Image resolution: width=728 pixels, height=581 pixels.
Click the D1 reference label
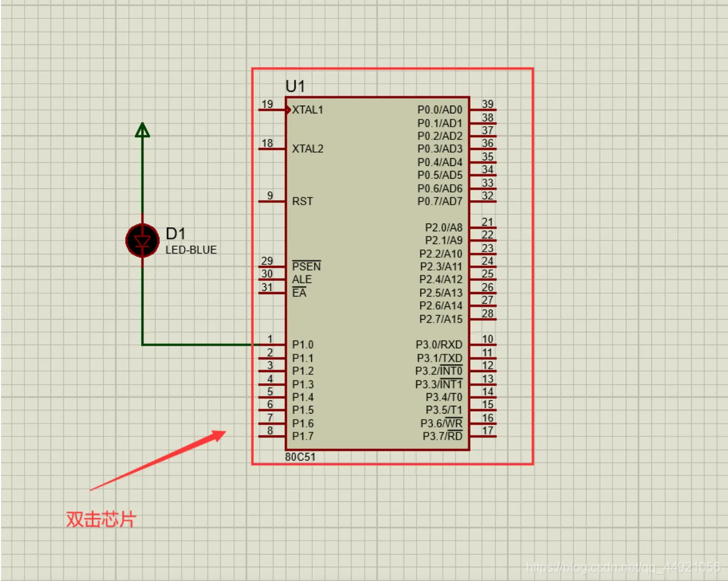176,233
